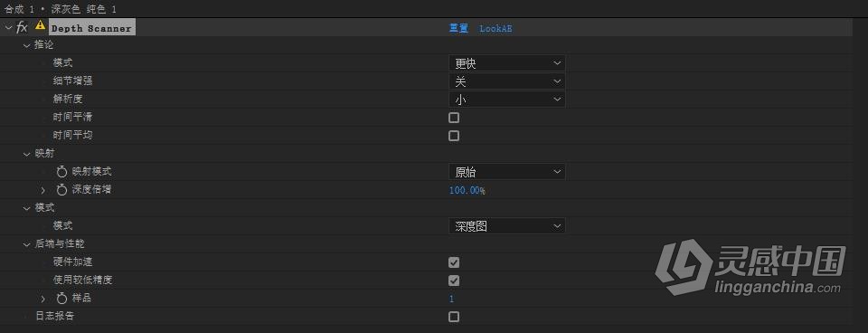This screenshot has height=333, width=868.
Task: Select the Depth Scanner effect name
Action: 92,28
